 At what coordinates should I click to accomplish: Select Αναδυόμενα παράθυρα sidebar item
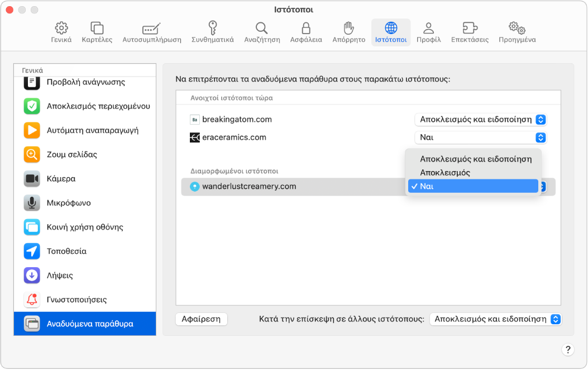85,324
